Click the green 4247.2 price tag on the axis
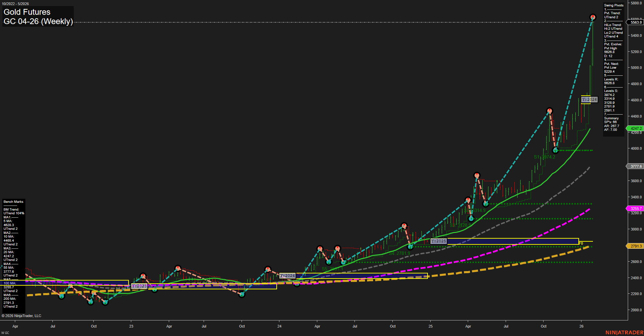The image size is (644, 336). [635, 128]
